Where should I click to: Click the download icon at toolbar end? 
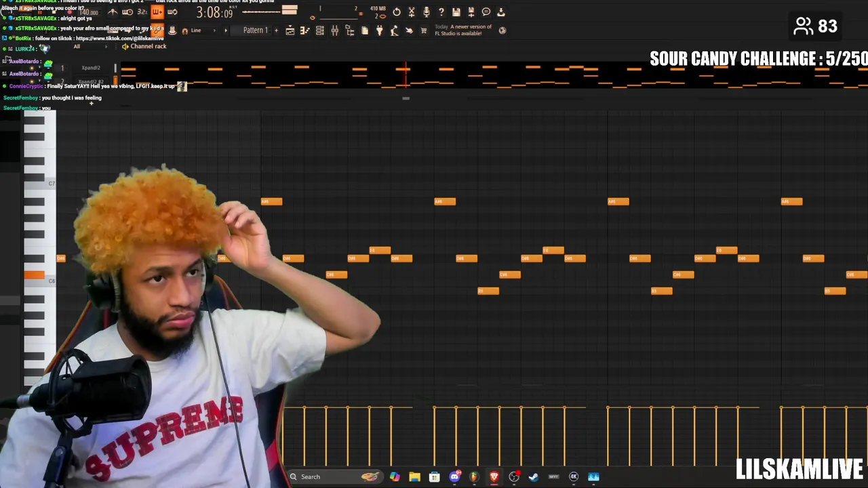[501, 12]
